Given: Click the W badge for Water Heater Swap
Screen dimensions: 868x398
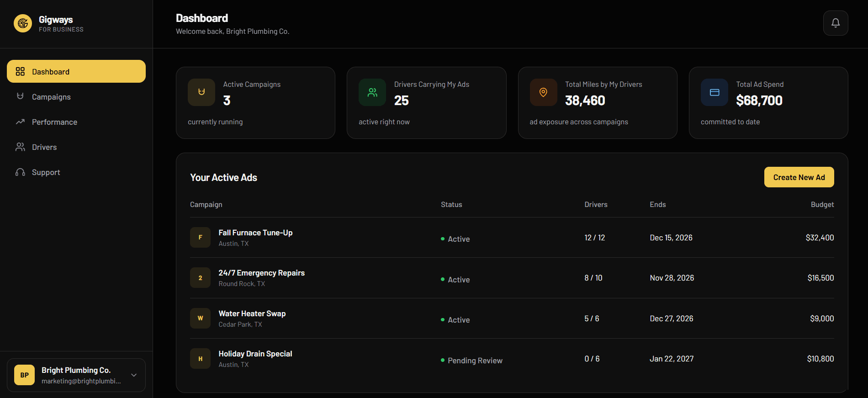Looking at the screenshot, I should click(x=200, y=318).
